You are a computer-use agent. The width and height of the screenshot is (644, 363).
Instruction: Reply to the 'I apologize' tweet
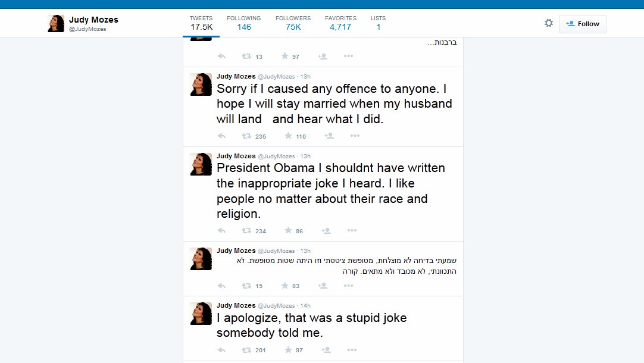(x=221, y=350)
